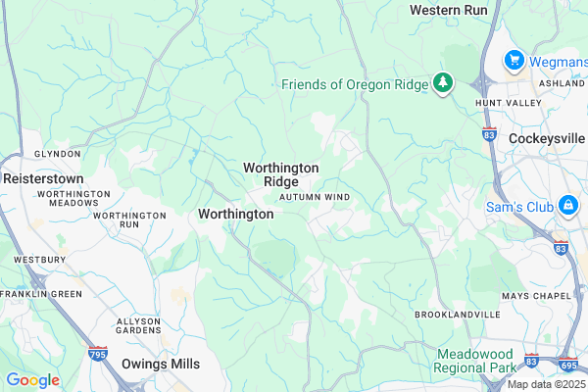Click the Sam's Club shopping bag pin
The image size is (588, 392).
pos(568,207)
